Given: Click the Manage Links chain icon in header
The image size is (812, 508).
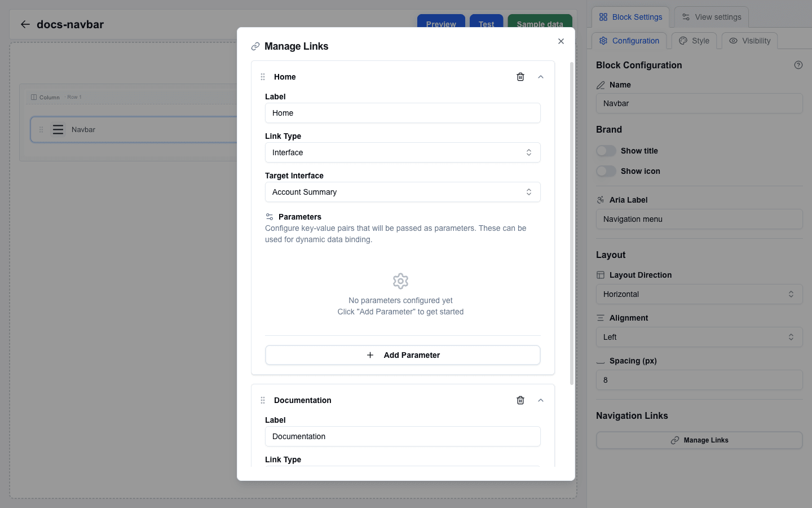Looking at the screenshot, I should [x=255, y=46].
